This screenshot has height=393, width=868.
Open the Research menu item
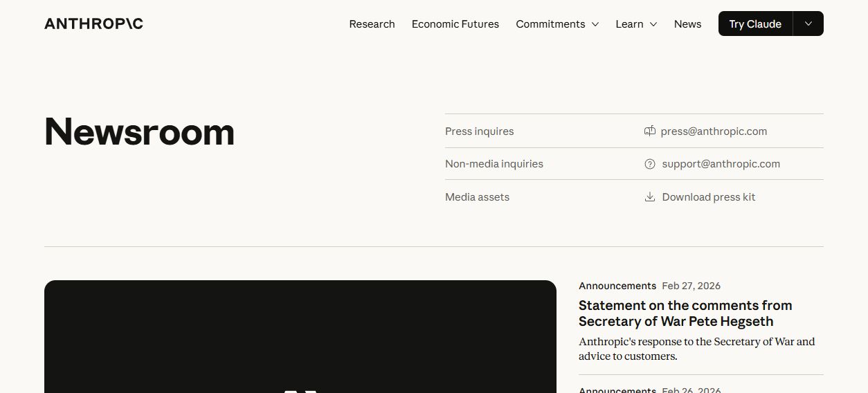(372, 24)
